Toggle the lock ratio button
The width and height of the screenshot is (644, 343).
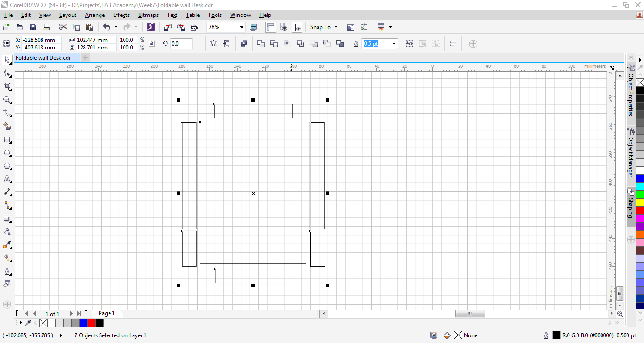151,44
